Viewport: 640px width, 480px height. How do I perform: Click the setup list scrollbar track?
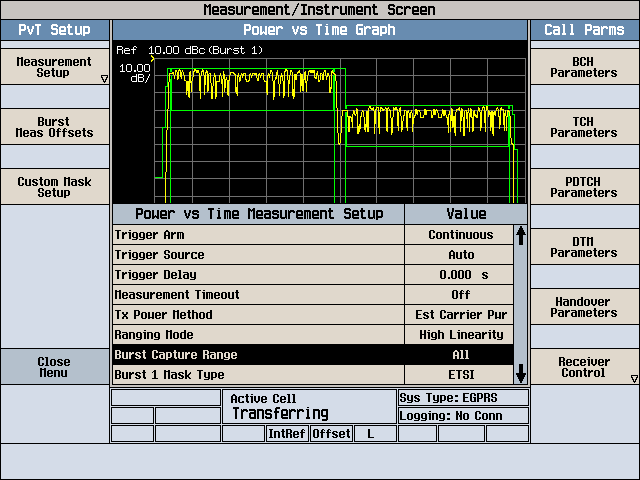coord(520,304)
